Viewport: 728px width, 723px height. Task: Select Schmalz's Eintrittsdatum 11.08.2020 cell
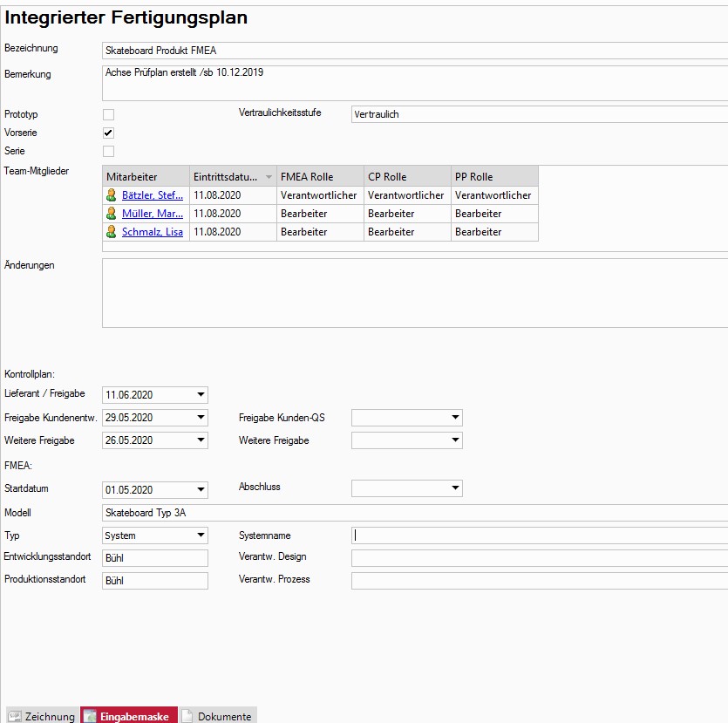[x=233, y=231]
